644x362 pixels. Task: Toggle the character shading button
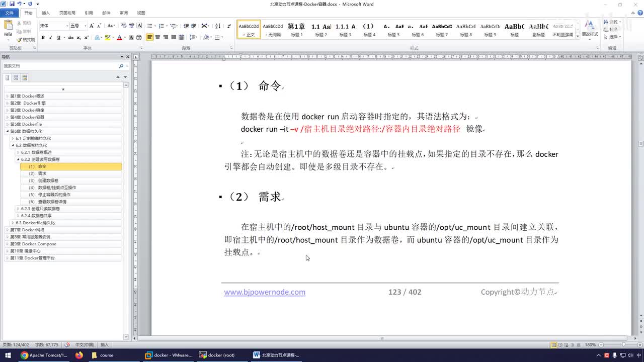(131, 38)
